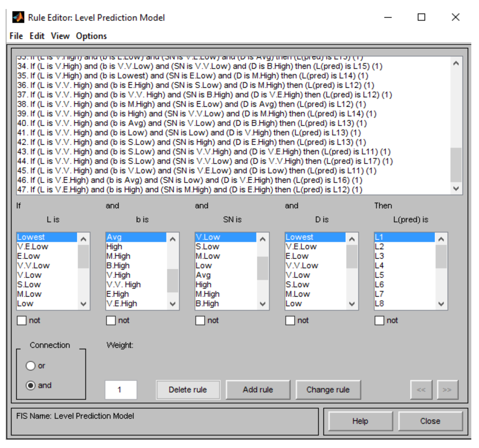Click the MATLAB logo icon in title bar
This screenshot has height=448, width=479.
pyautogui.click(x=18, y=17)
